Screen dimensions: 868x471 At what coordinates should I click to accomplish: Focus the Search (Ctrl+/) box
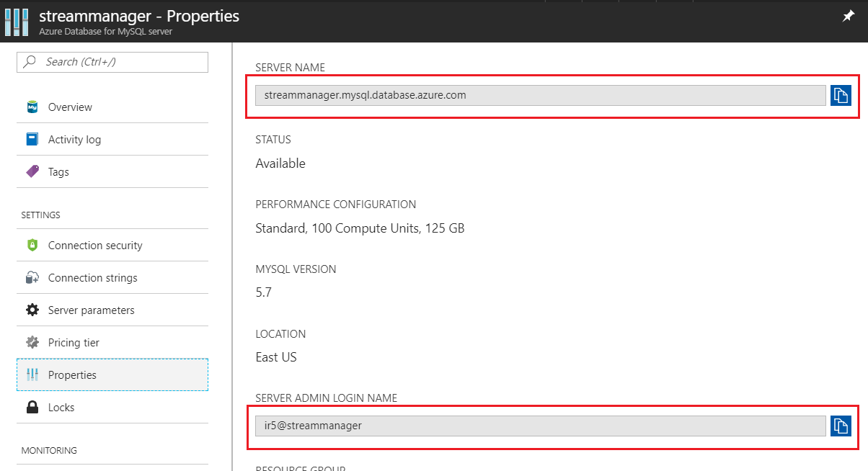[x=112, y=62]
